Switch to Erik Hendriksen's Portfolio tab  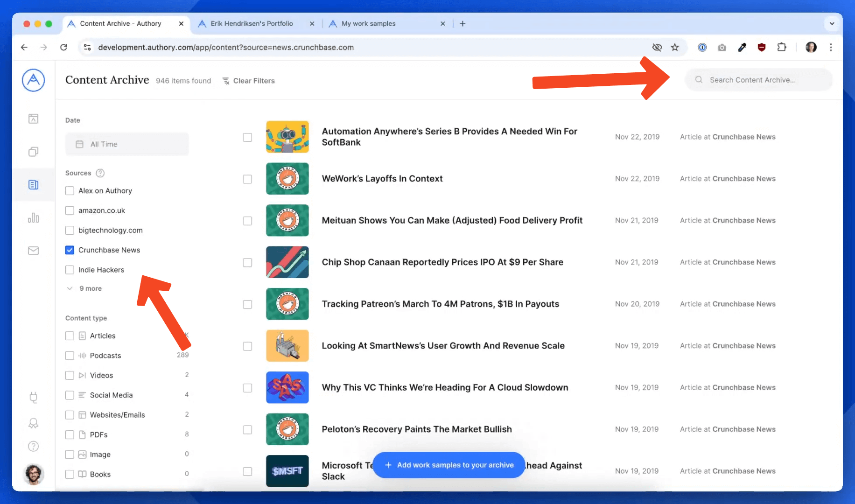coord(252,24)
